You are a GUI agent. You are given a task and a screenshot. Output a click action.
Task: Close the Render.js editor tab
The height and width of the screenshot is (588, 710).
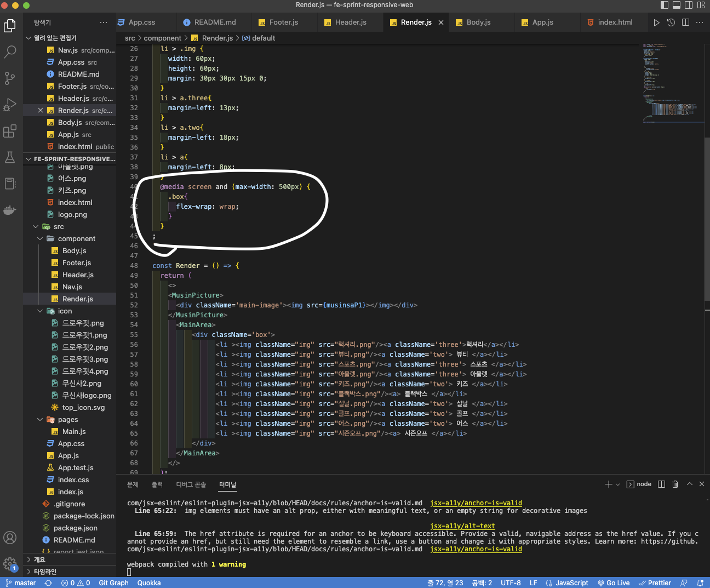click(441, 22)
